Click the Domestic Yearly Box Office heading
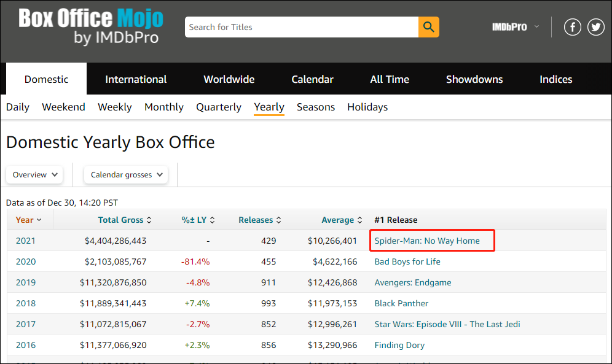The height and width of the screenshot is (364, 612). point(111,142)
